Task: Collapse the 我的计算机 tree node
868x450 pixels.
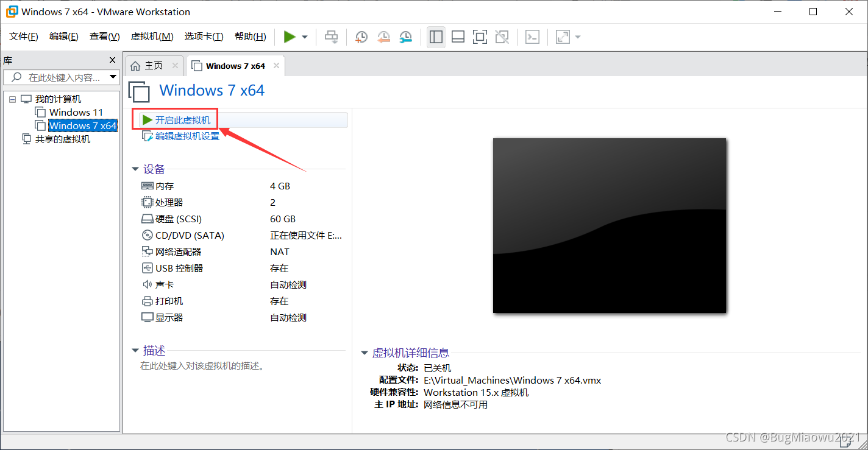Action: click(x=12, y=99)
